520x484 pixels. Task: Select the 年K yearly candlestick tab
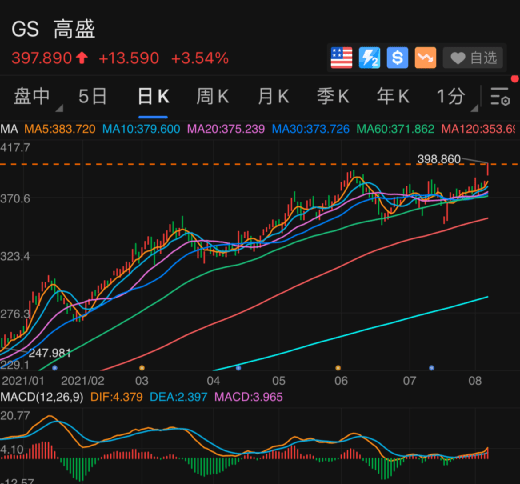click(393, 97)
